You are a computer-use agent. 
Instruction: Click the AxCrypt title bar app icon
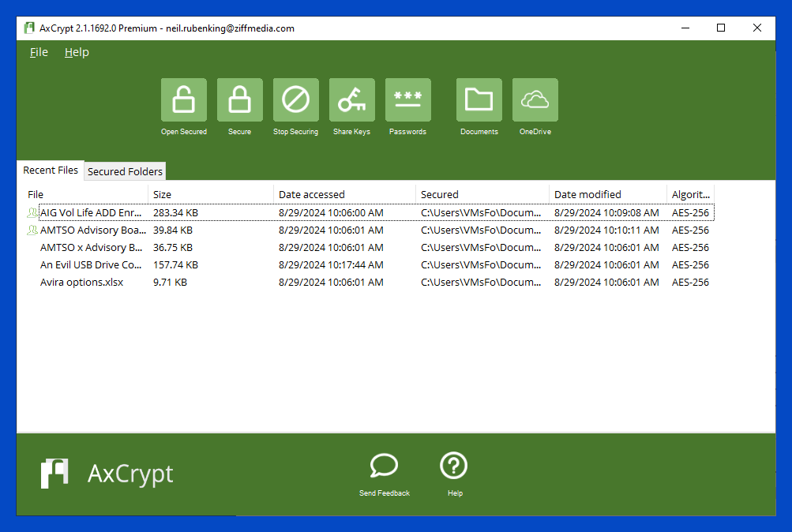[x=29, y=28]
